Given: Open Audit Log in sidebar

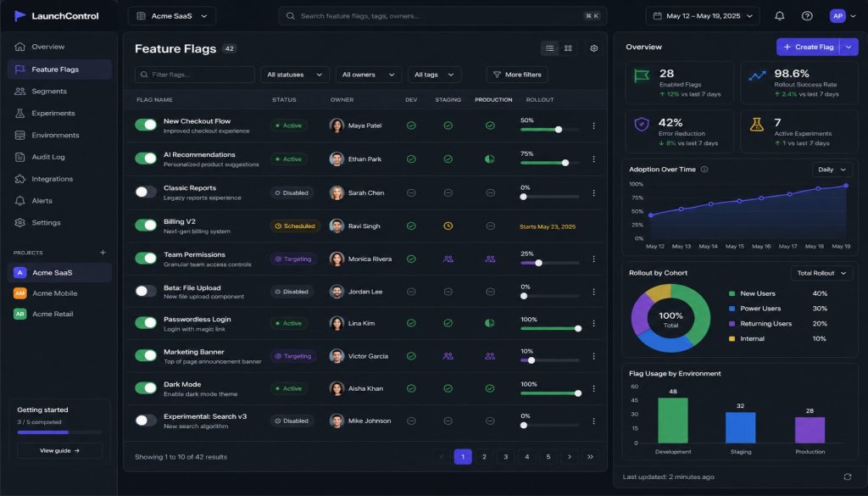Looking at the screenshot, I should tap(59, 157).
